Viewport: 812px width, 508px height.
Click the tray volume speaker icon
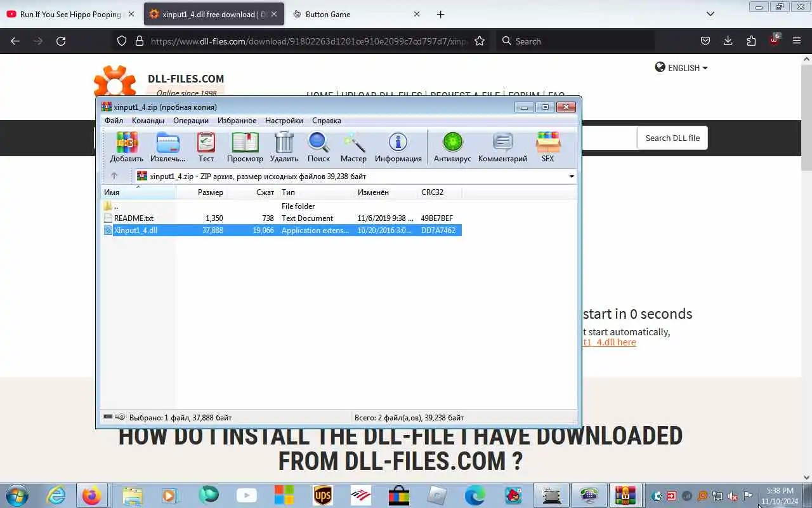click(733, 496)
